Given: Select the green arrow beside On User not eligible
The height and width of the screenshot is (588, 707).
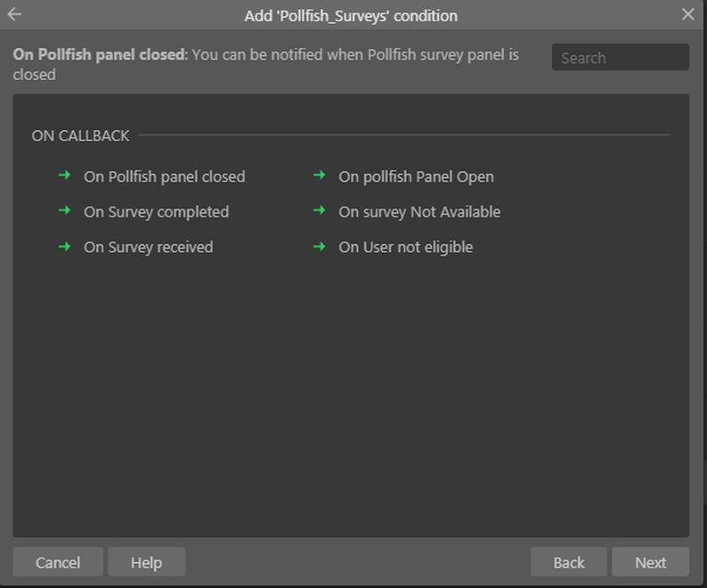Looking at the screenshot, I should 320,247.
